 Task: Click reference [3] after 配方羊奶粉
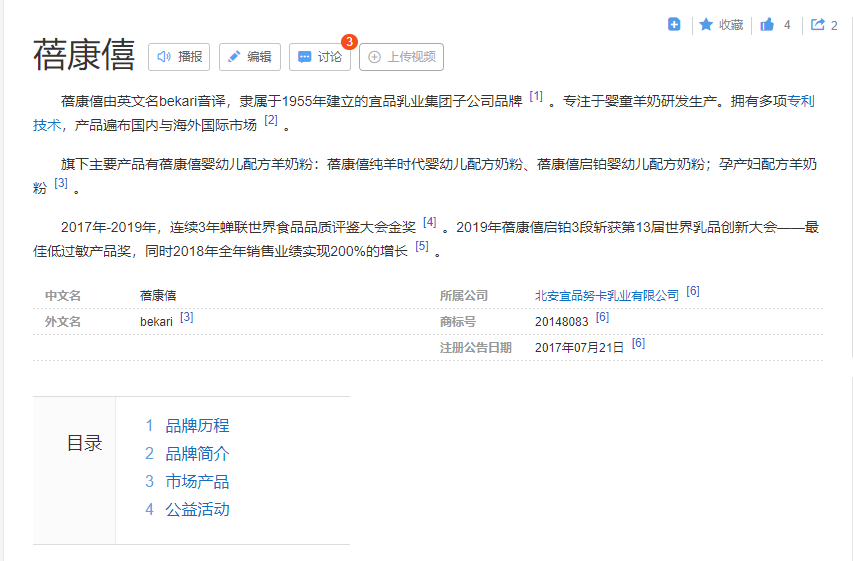[x=61, y=183]
